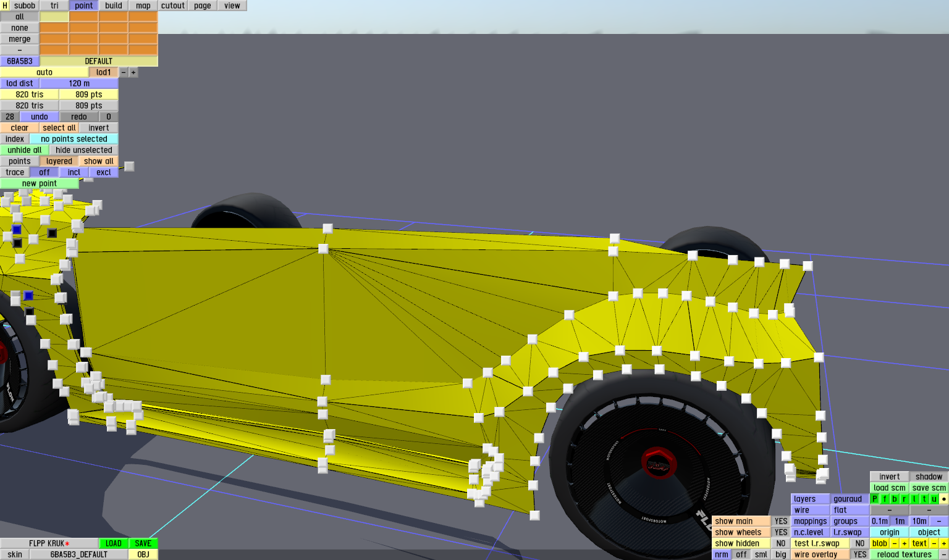Select the u (under) view button
This screenshot has height=560, width=949.
click(x=934, y=499)
